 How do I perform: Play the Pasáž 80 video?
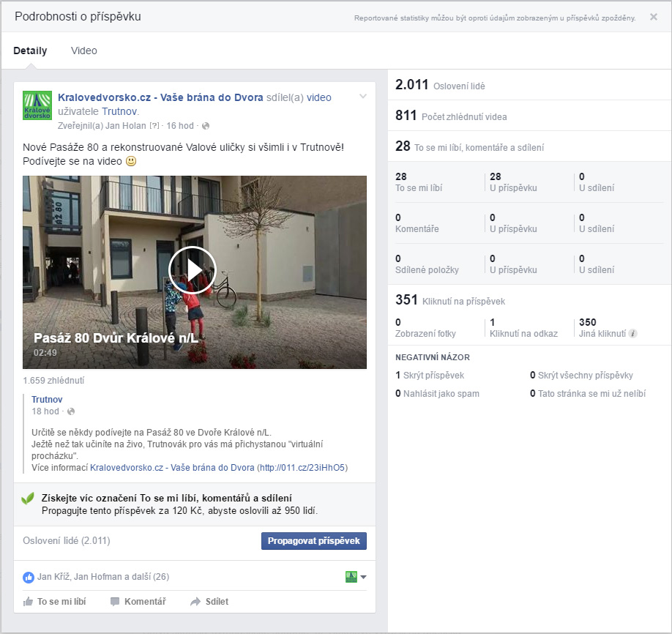(193, 270)
